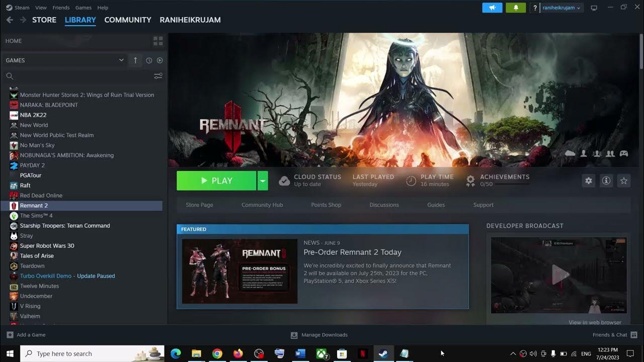
Task: Play the developer broadcast video
Action: (x=559, y=275)
